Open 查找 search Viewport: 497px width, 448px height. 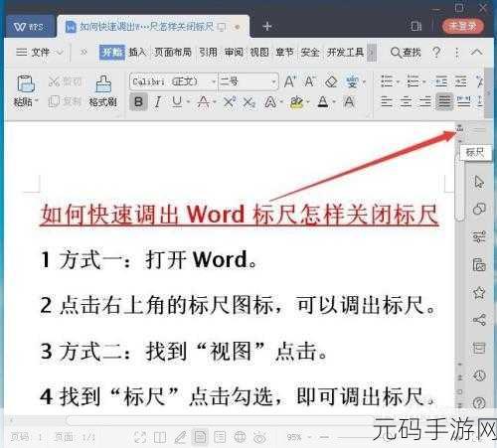click(x=406, y=53)
